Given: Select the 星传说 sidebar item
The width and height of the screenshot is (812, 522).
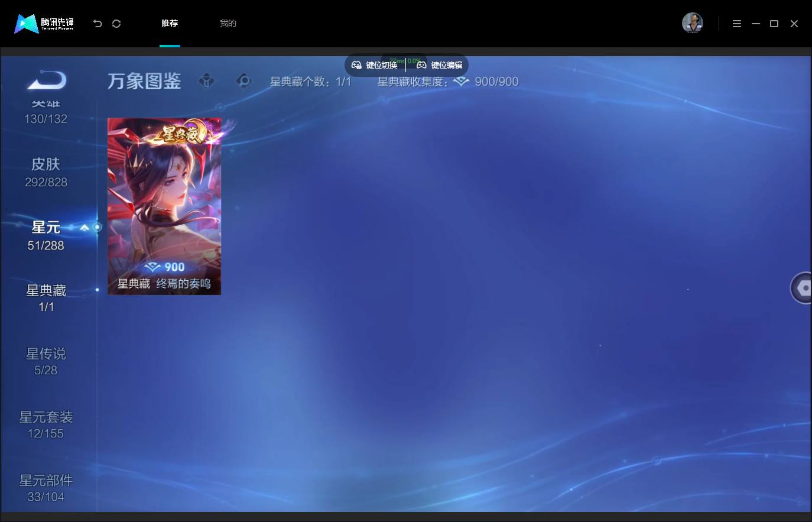Looking at the screenshot, I should [x=46, y=361].
